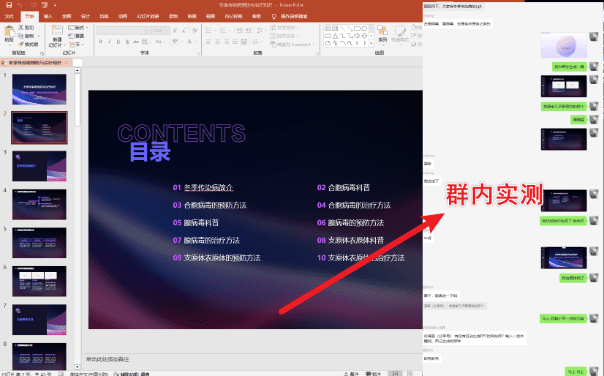604x376 pixels.
Task: Toggle the Comments pane from the status bar
Action: 373,374
